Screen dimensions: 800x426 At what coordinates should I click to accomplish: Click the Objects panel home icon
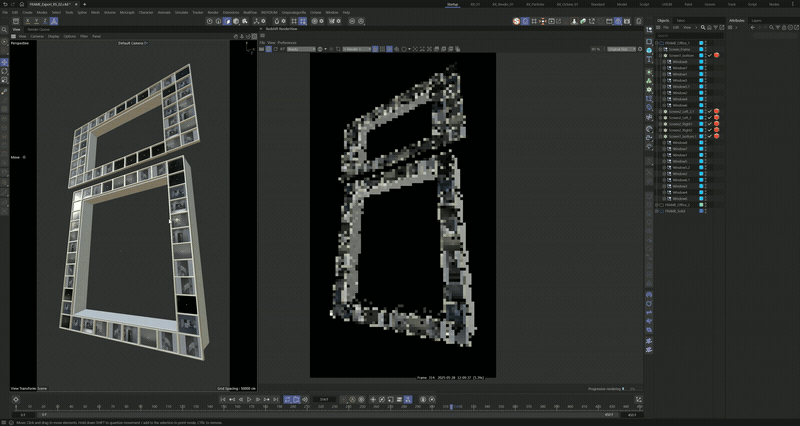click(709, 28)
